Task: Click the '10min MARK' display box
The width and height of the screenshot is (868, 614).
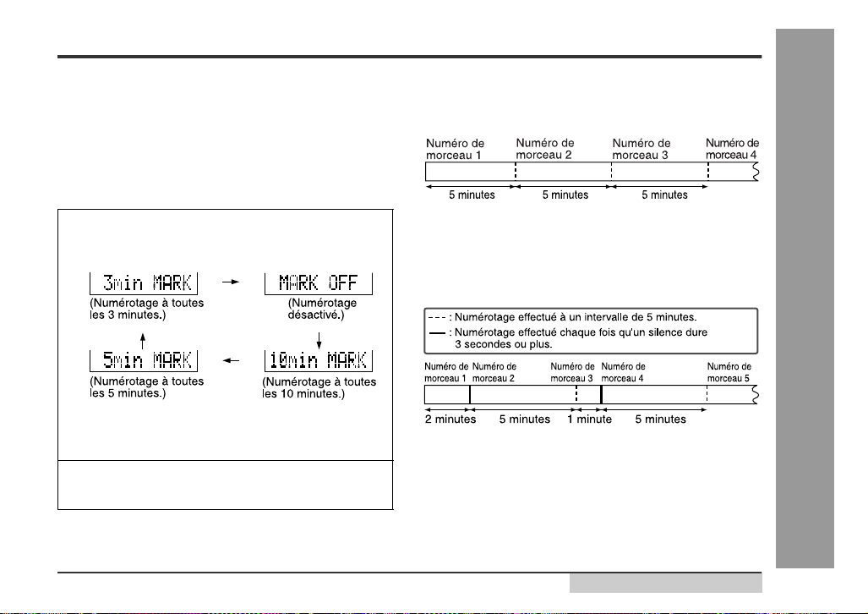Action: (319, 361)
